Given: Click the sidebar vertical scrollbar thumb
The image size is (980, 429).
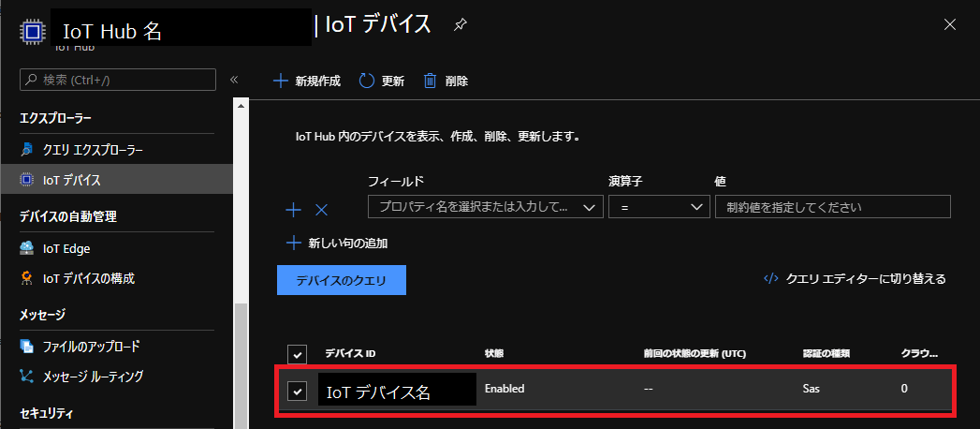Looking at the screenshot, I should coord(241,366).
